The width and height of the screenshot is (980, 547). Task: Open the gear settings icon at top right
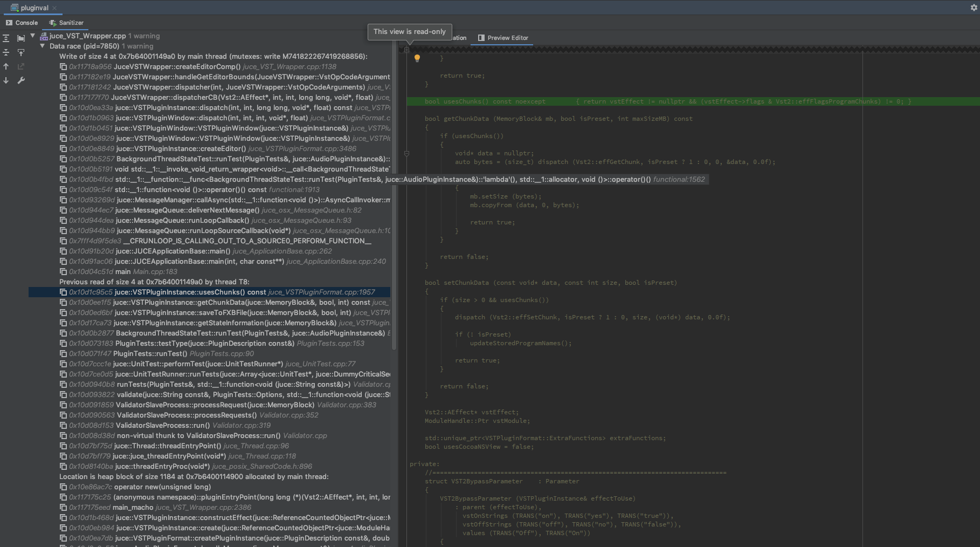click(x=974, y=8)
